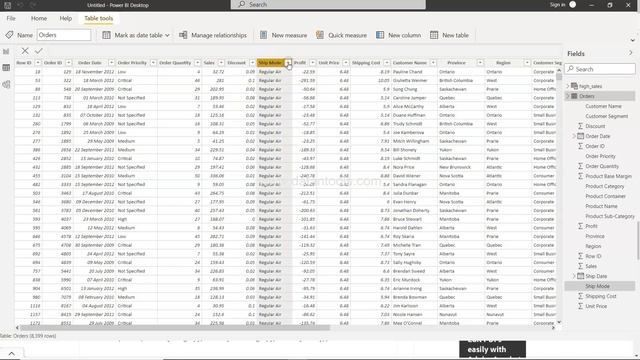Cancel the formula with the X icon
Viewport: 640px width, 360px height.
pos(25,51)
